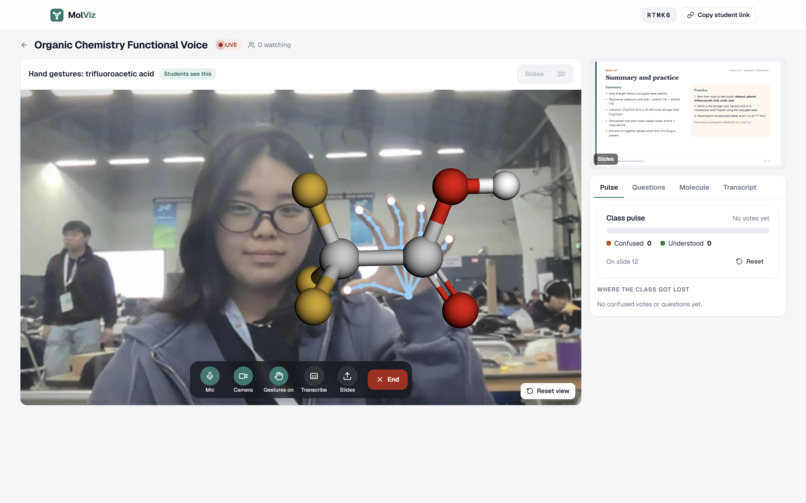Click the Class pulse progress bar
The height and width of the screenshot is (503, 806).
click(x=687, y=231)
